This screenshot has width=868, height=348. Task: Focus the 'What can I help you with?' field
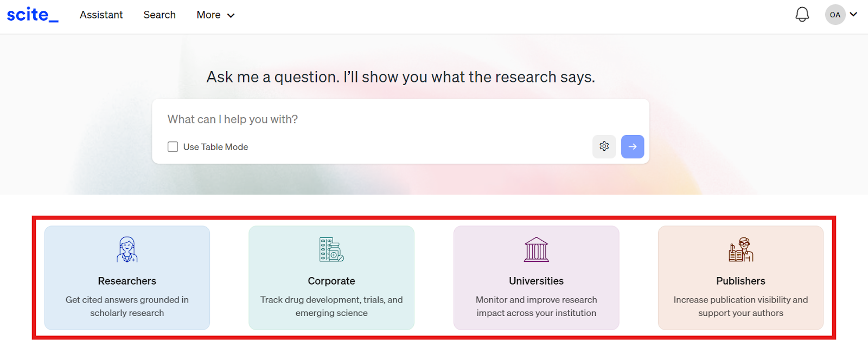[400, 119]
